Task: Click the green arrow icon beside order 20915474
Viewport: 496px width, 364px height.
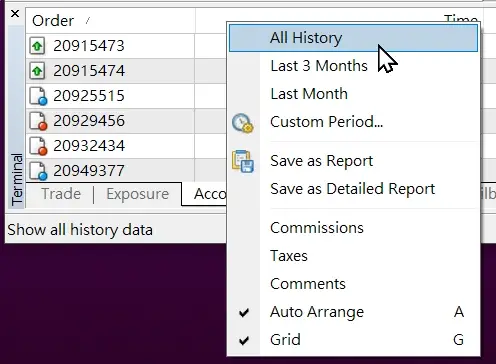Action: click(37, 71)
